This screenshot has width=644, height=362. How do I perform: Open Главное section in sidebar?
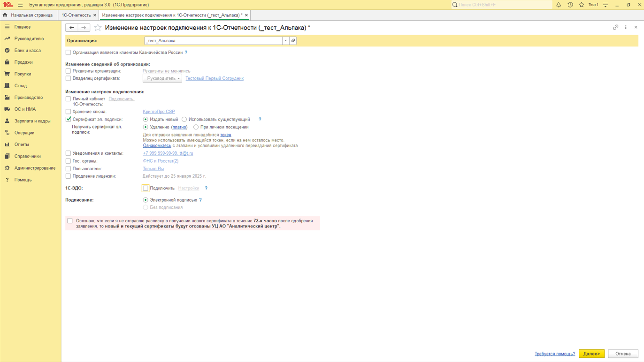pos(31,27)
